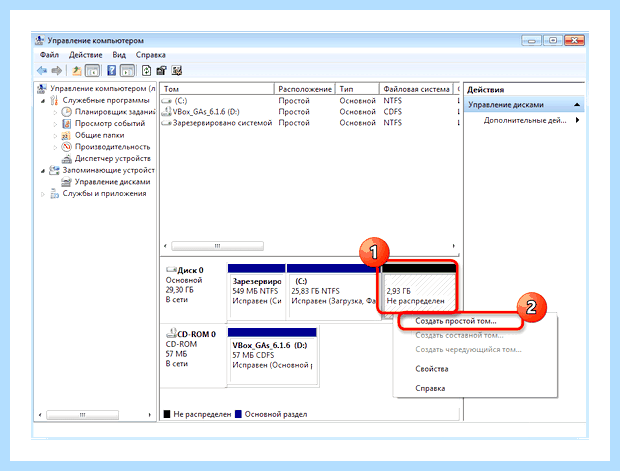Choose Создать простой том from context menu
620x471 pixels.
456,321
